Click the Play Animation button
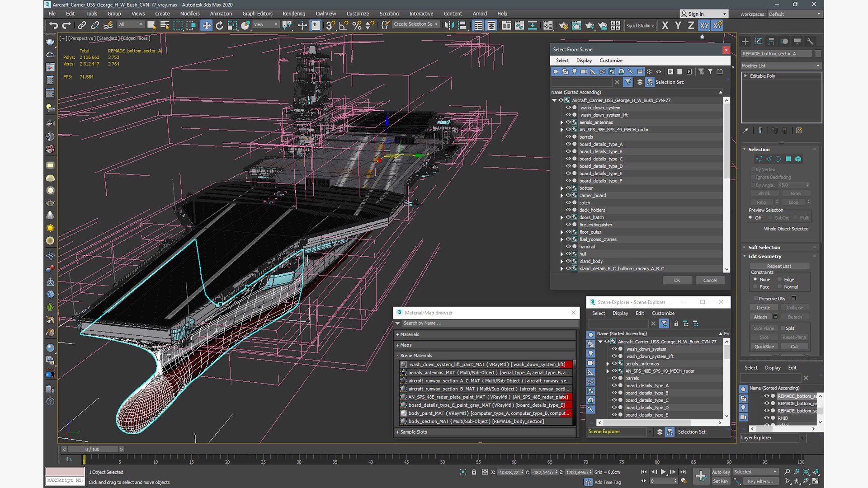The height and width of the screenshot is (488, 868). coord(664,472)
